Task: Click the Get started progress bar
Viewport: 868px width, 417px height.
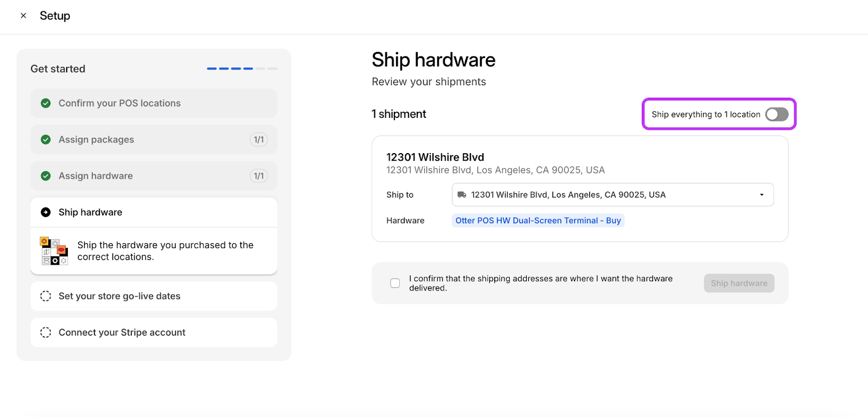Action: click(x=242, y=69)
